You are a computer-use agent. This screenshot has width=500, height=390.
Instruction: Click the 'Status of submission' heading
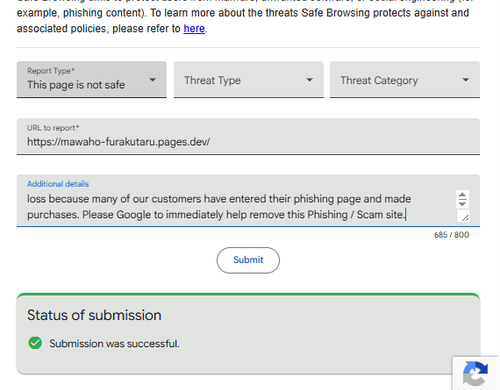coord(94,315)
